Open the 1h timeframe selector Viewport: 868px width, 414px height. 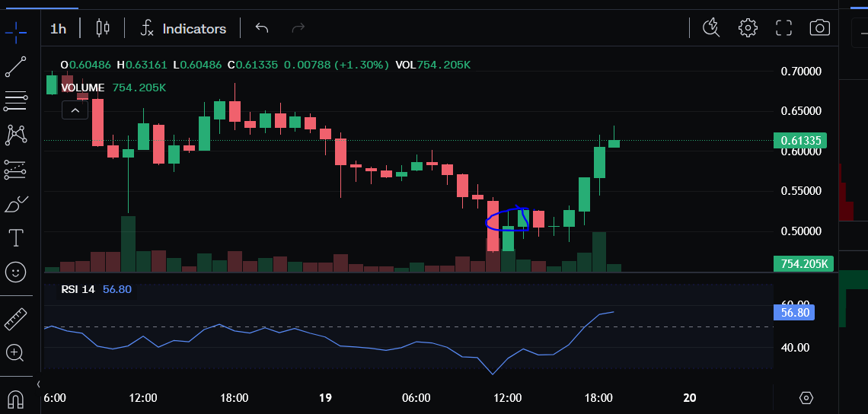tap(58, 29)
